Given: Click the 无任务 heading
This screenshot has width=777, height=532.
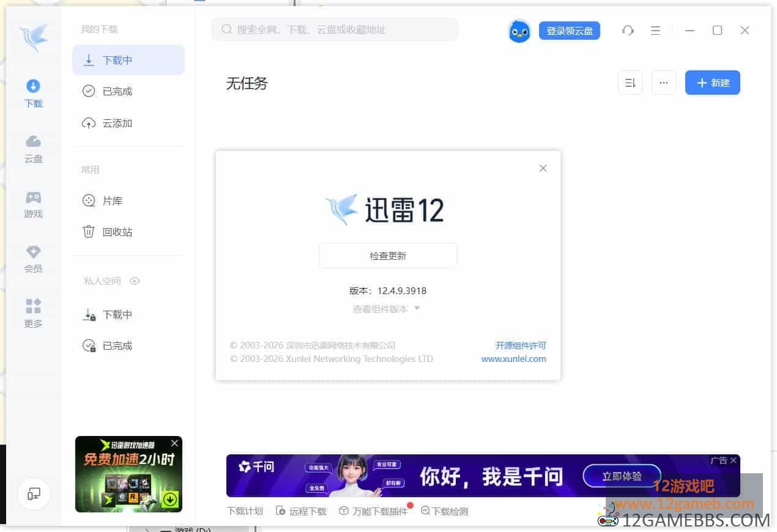Looking at the screenshot, I should pos(247,83).
